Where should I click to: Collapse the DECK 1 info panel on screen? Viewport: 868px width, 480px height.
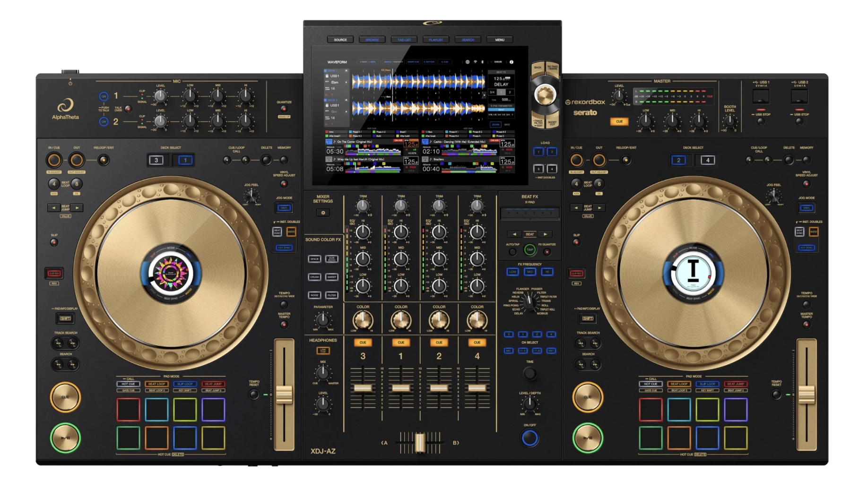[x=346, y=71]
